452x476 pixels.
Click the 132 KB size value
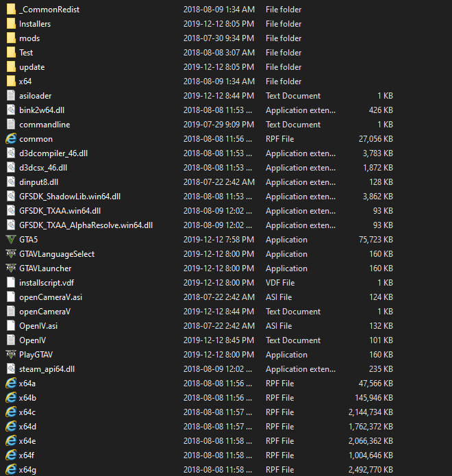point(381,326)
